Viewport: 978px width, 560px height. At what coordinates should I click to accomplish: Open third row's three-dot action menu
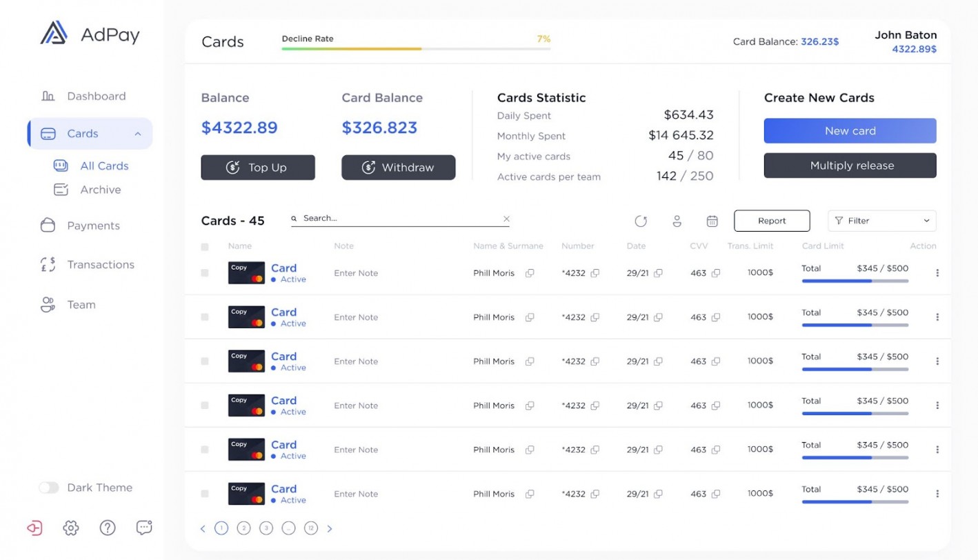click(937, 361)
